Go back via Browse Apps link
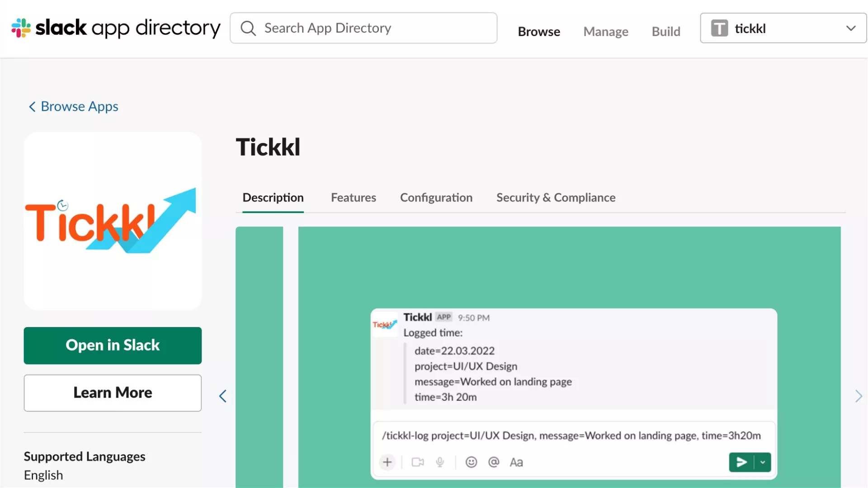 (x=73, y=107)
